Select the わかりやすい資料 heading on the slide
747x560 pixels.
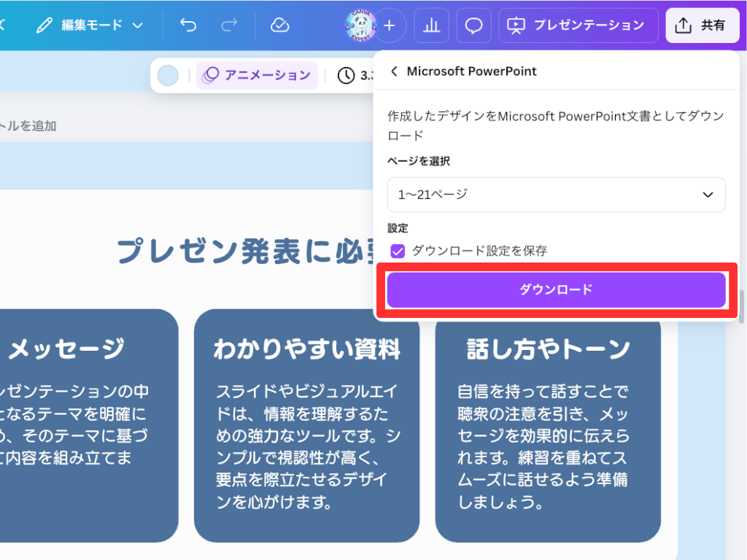pyautogui.click(x=307, y=349)
